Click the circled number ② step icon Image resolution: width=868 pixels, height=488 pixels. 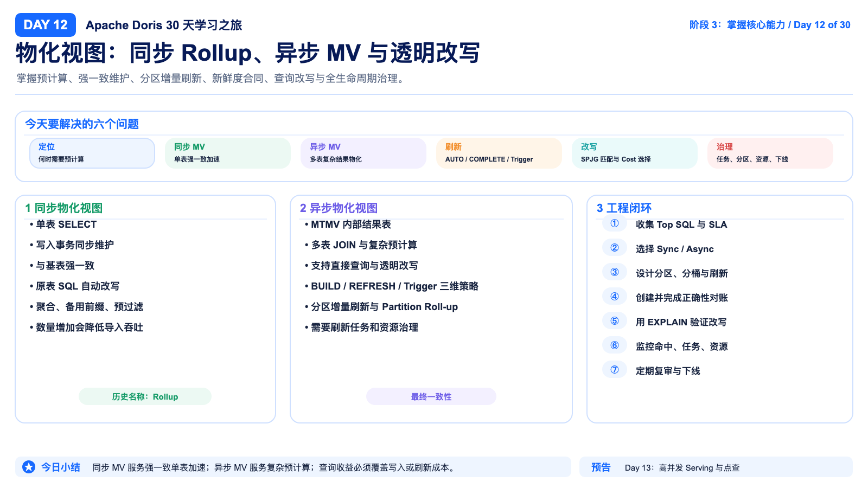coord(615,248)
